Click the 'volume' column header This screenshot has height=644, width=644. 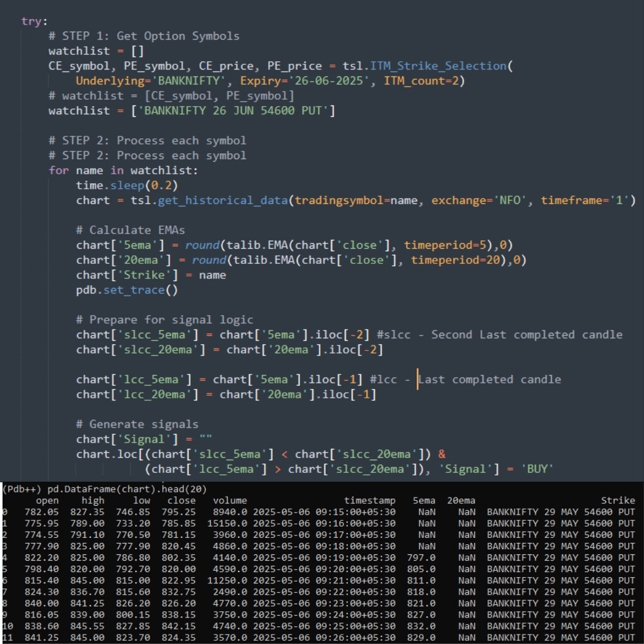(x=230, y=501)
